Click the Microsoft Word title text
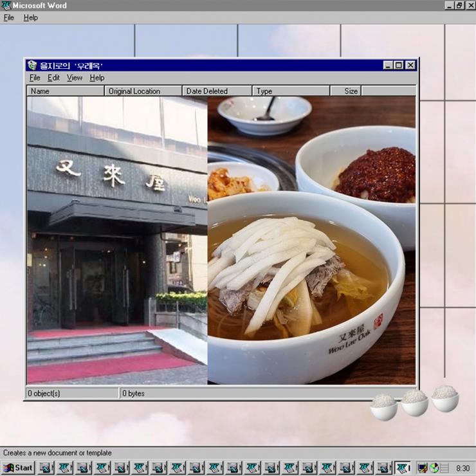Image resolution: width=476 pixels, height=476 pixels. pos(39,5)
